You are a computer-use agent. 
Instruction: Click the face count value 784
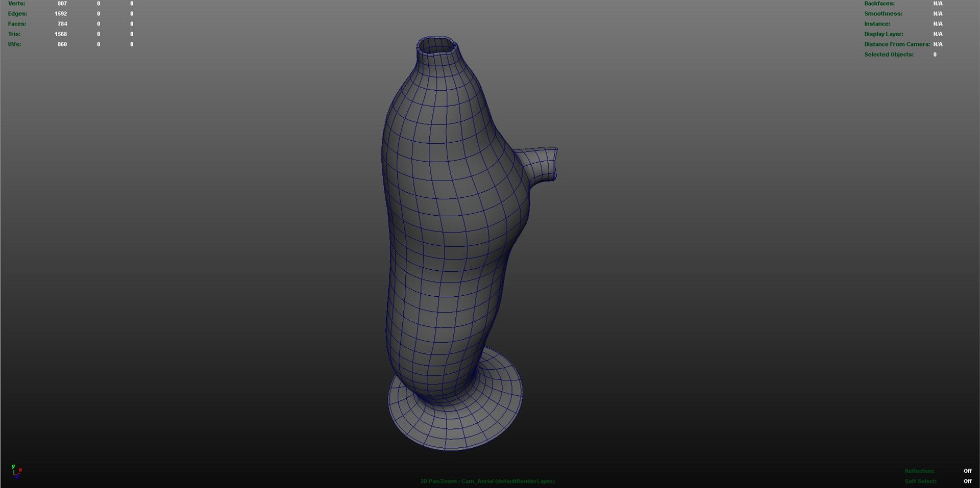click(62, 24)
